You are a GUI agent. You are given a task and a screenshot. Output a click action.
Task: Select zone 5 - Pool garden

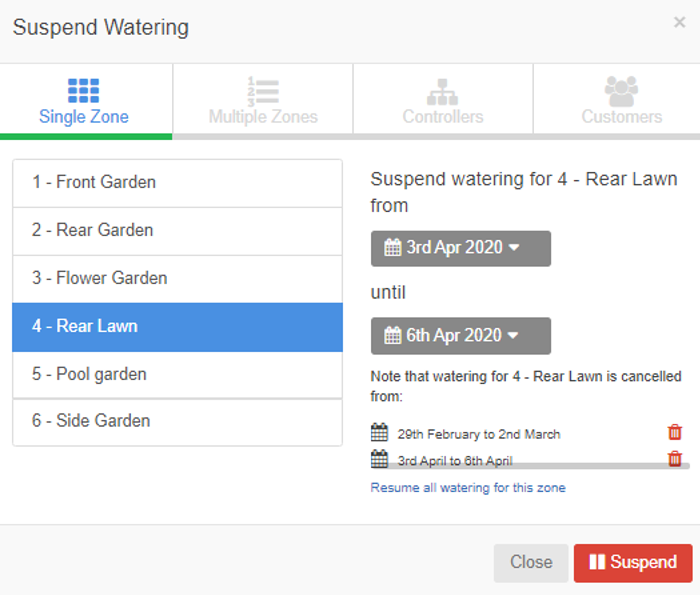tap(178, 375)
